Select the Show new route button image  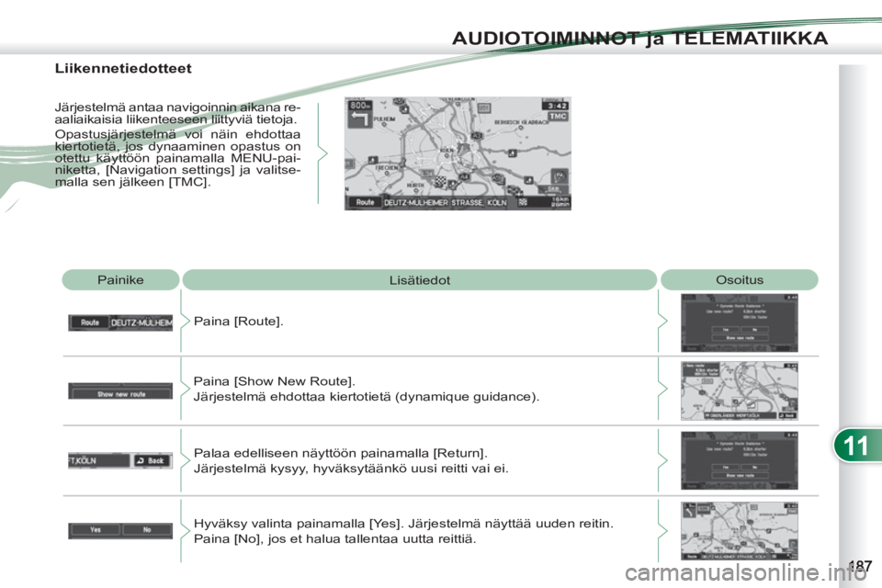[x=120, y=391]
